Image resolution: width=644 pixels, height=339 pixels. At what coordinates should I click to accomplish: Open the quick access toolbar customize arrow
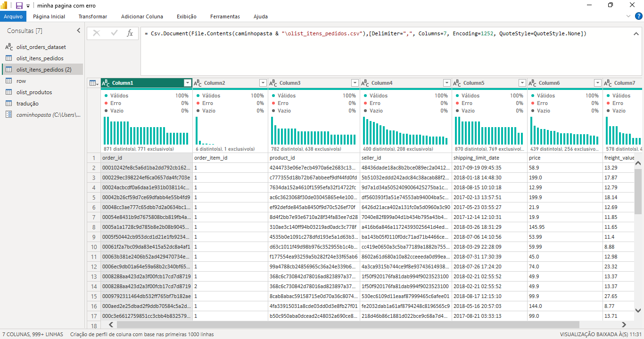click(28, 6)
